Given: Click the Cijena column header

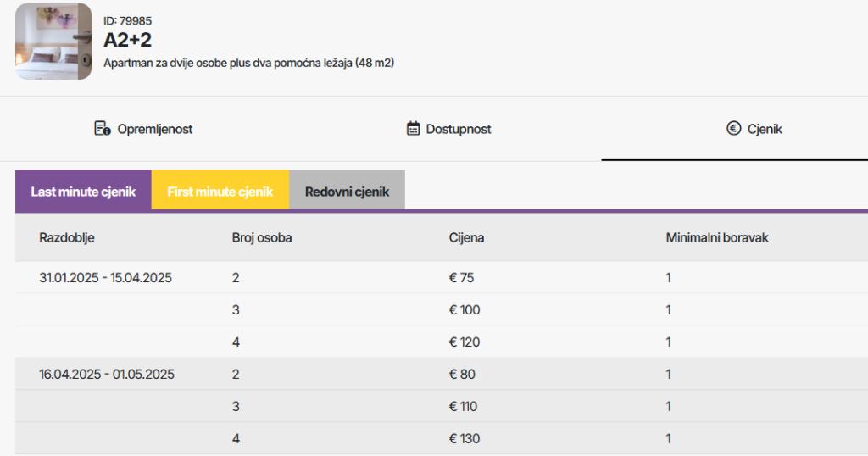Looking at the screenshot, I should click(x=466, y=237).
